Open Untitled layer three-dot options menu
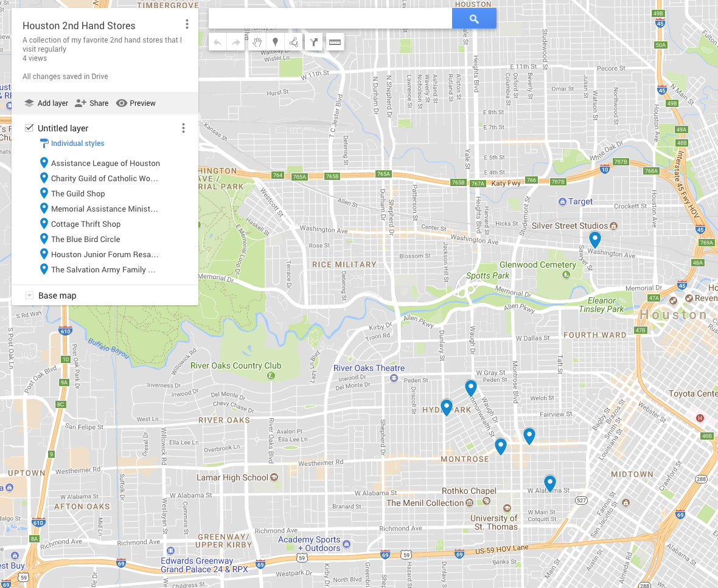 pyautogui.click(x=184, y=128)
